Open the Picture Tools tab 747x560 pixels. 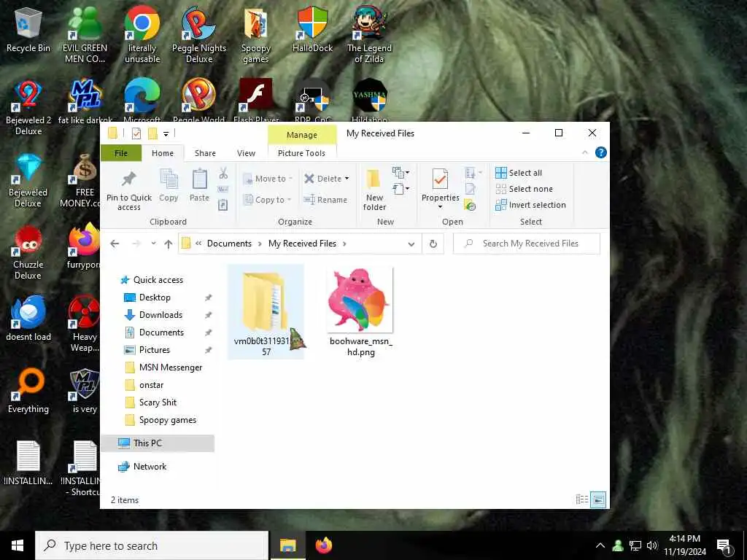[301, 153]
